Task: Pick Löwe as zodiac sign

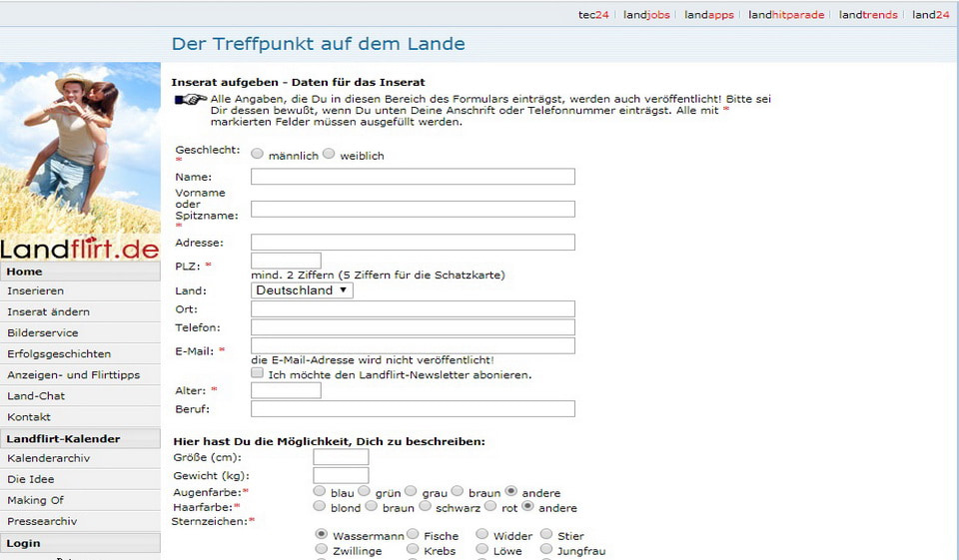Action: coord(482,550)
